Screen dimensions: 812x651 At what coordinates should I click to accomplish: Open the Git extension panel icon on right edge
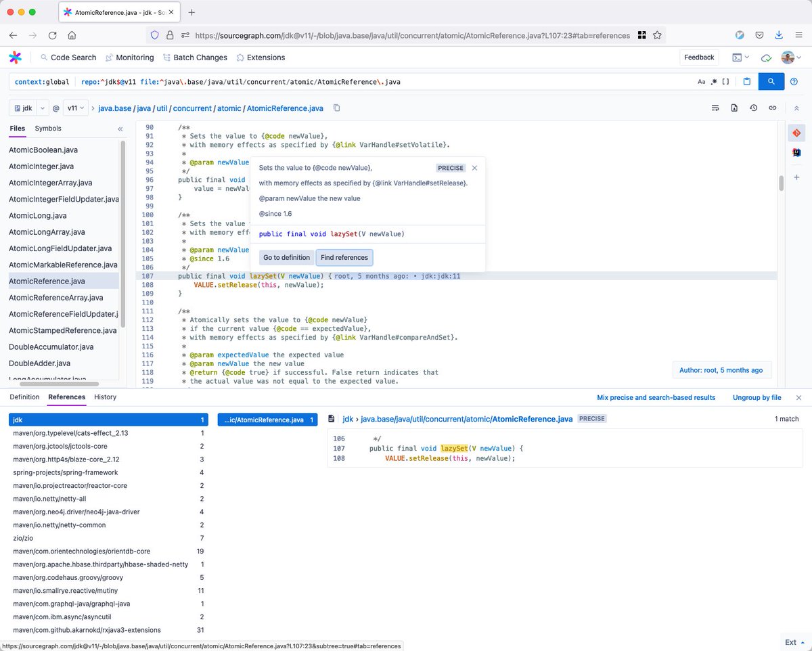[x=796, y=133]
